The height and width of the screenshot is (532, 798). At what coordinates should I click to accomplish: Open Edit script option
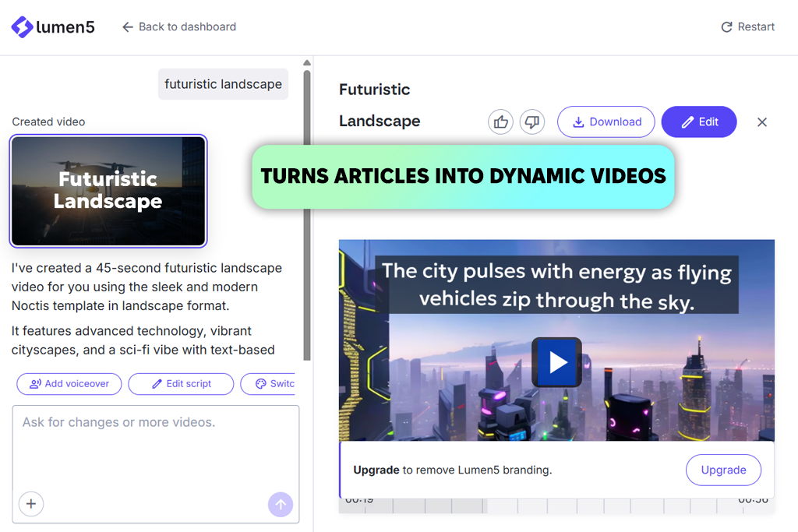click(181, 384)
